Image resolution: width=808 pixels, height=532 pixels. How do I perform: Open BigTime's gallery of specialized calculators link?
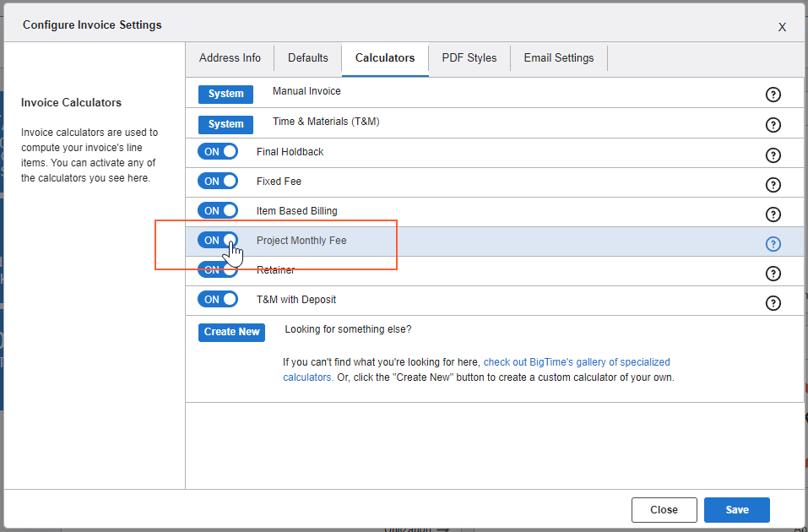(x=576, y=361)
